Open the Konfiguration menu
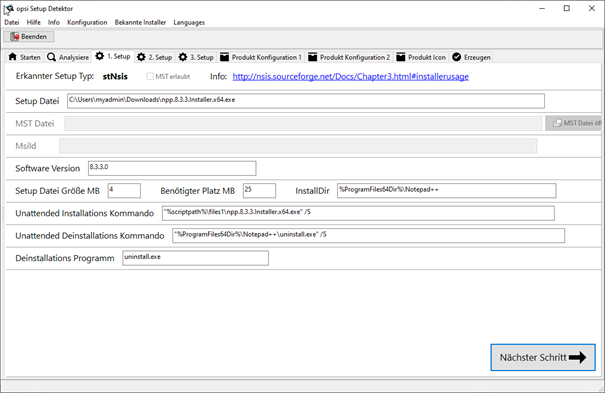 [x=87, y=22]
